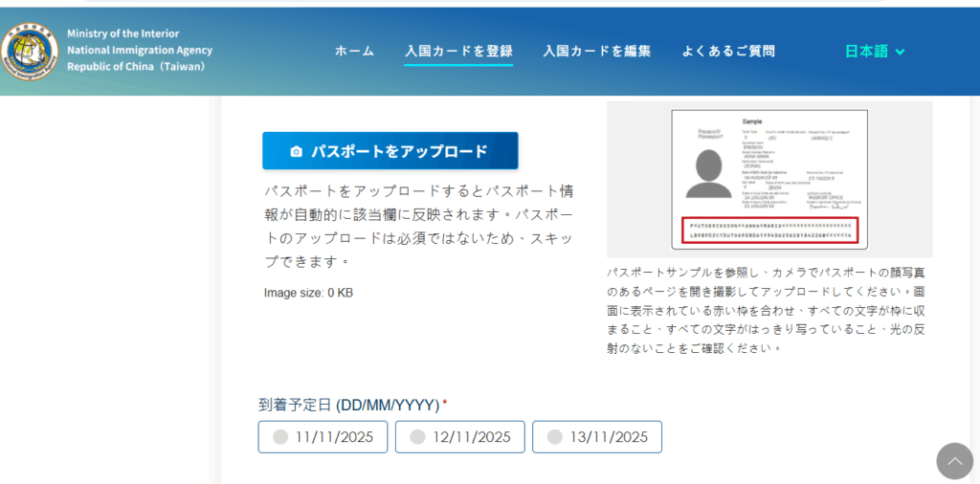The height and width of the screenshot is (484, 980).
Task: Go to the ホーム menu item
Action: click(x=354, y=52)
